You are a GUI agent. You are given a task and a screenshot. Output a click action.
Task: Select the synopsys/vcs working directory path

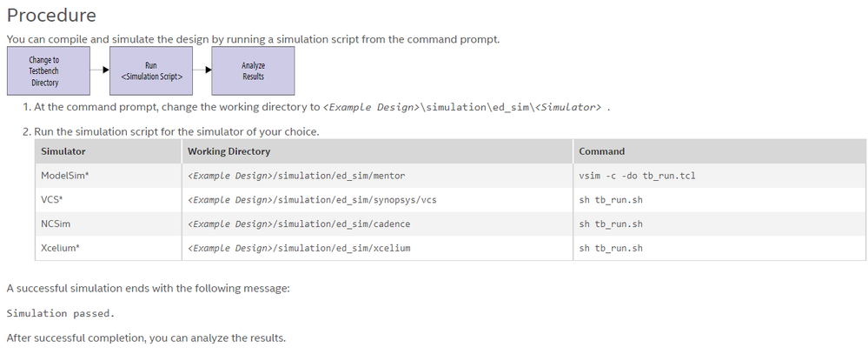[x=312, y=200]
